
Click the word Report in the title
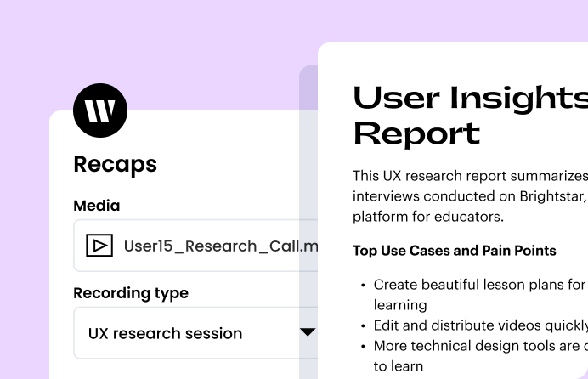point(416,133)
